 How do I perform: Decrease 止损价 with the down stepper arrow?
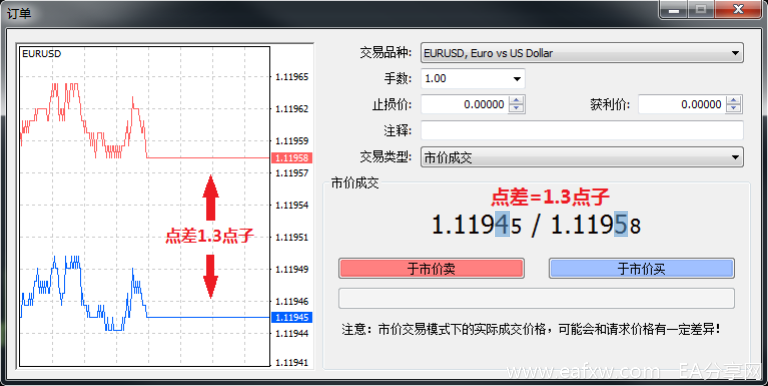516,108
